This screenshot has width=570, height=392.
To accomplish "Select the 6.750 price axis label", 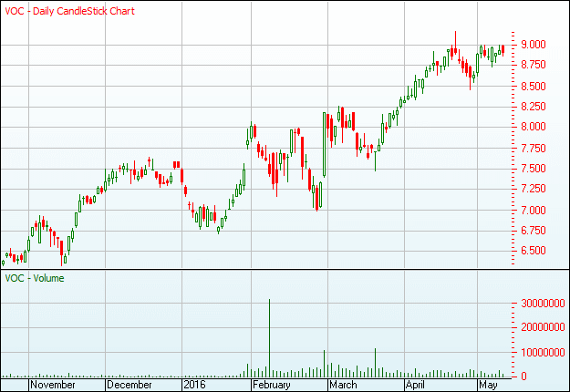I will 534,231.
